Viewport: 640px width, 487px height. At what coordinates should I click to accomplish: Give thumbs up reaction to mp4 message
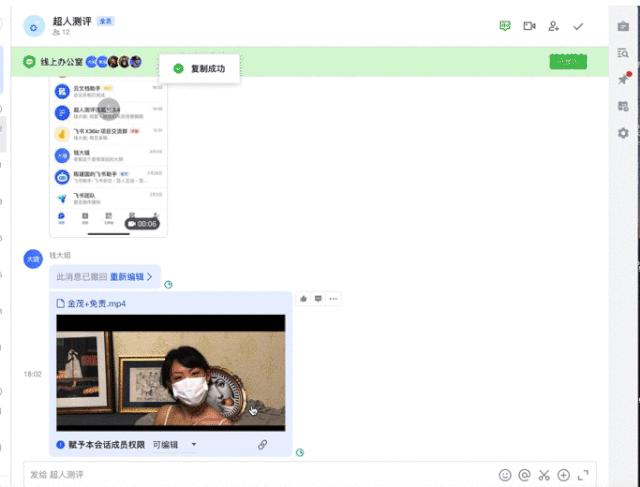303,299
